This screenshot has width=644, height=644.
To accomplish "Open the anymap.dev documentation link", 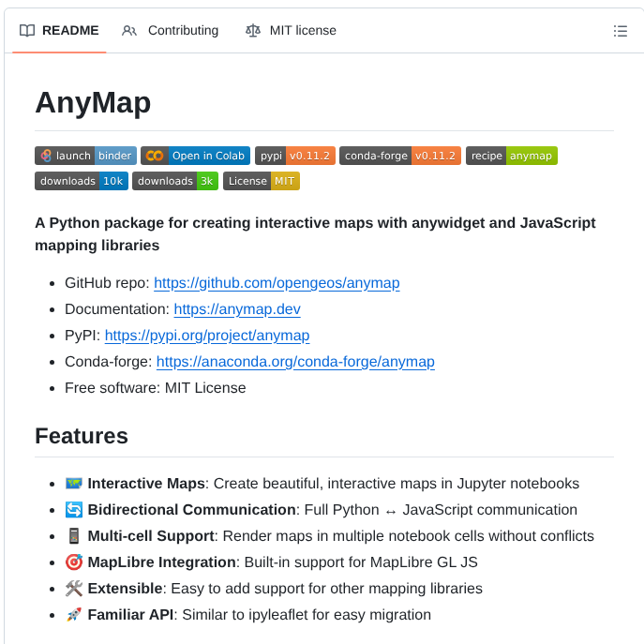I will (237, 309).
